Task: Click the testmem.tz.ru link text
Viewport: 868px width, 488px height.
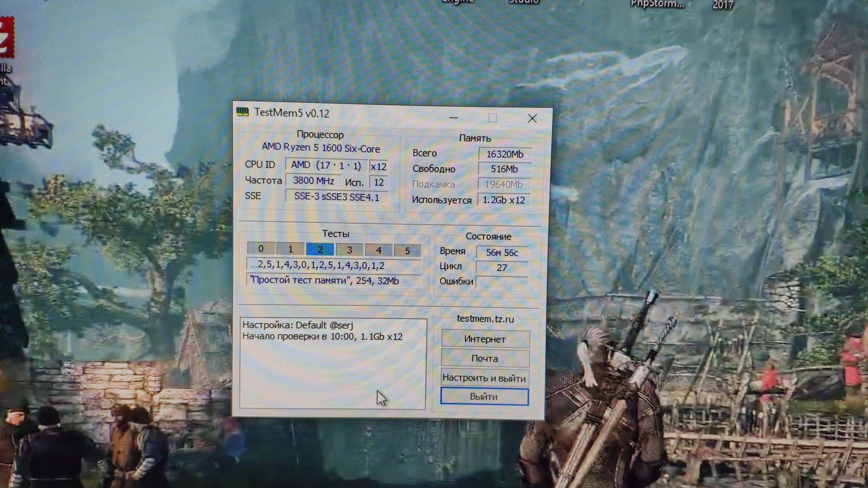Action: (x=485, y=319)
